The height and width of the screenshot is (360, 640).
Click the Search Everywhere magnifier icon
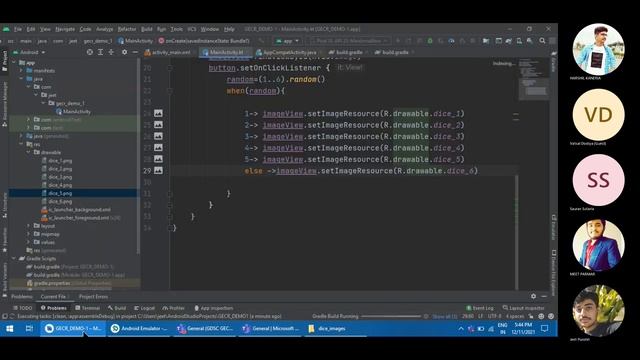[542, 41]
